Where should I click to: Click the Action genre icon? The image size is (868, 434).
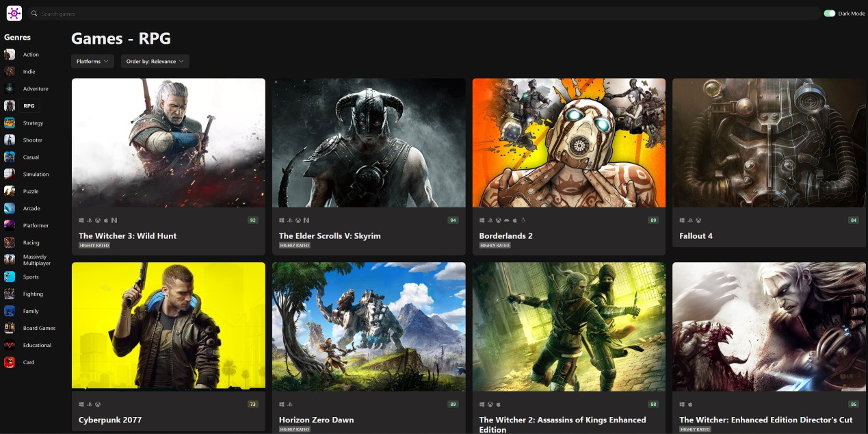click(10, 54)
